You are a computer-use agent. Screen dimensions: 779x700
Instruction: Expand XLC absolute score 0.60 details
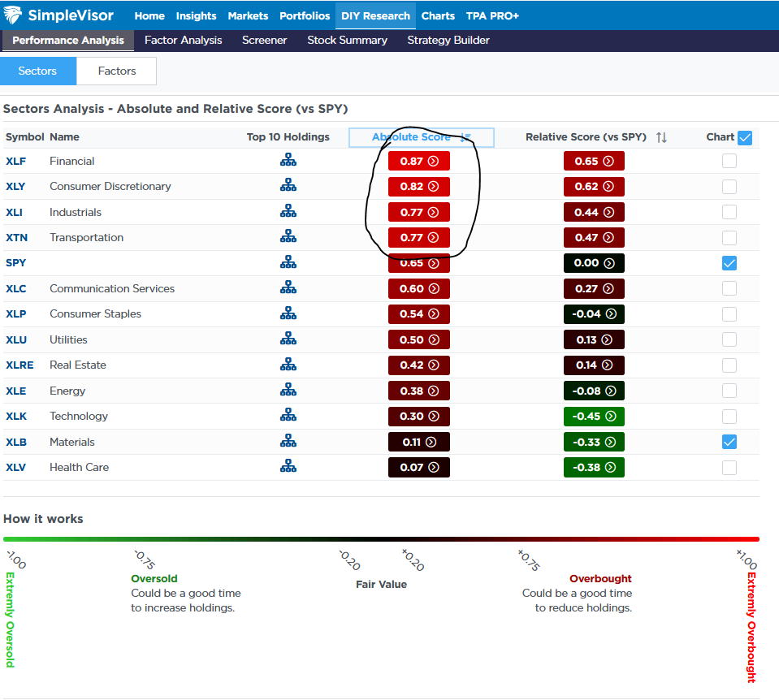point(419,288)
